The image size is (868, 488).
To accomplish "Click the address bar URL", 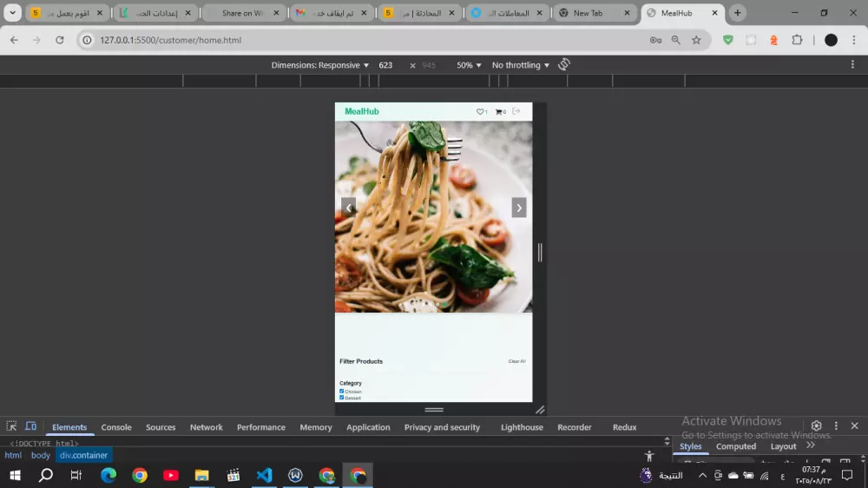I will tap(170, 40).
